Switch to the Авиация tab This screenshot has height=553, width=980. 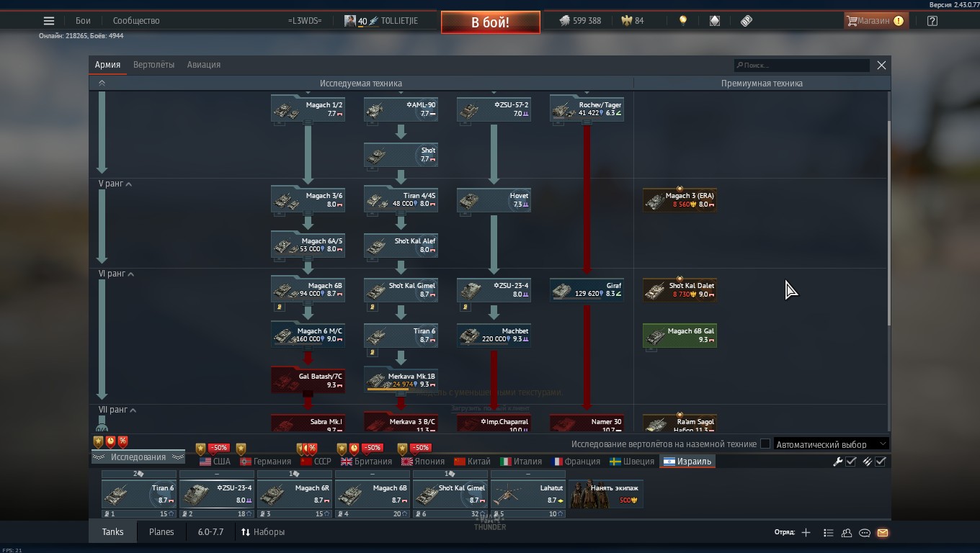[204, 65]
